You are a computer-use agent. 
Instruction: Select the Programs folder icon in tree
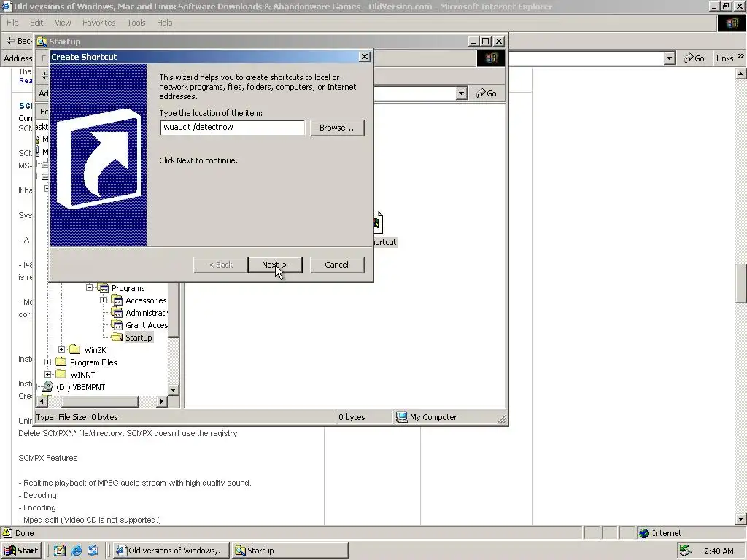[103, 287]
